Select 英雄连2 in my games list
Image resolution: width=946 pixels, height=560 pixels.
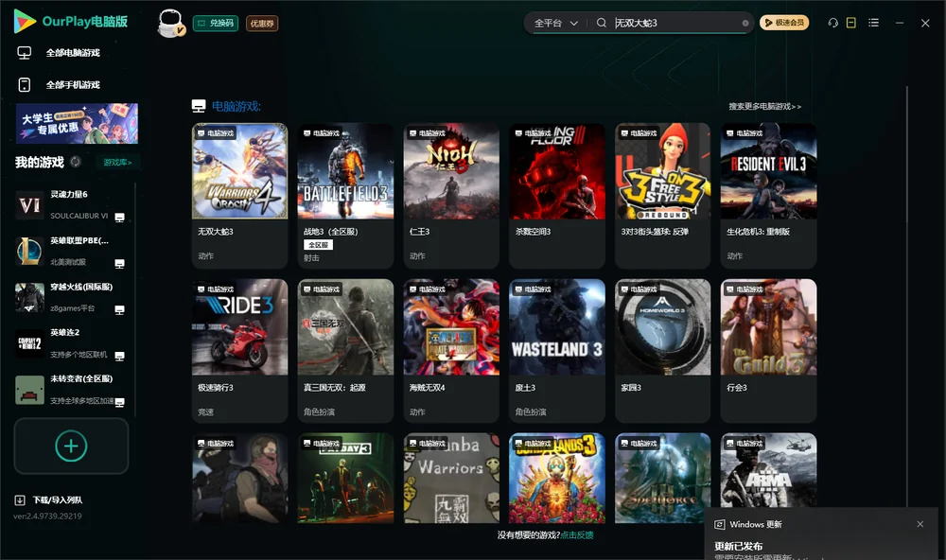point(71,343)
